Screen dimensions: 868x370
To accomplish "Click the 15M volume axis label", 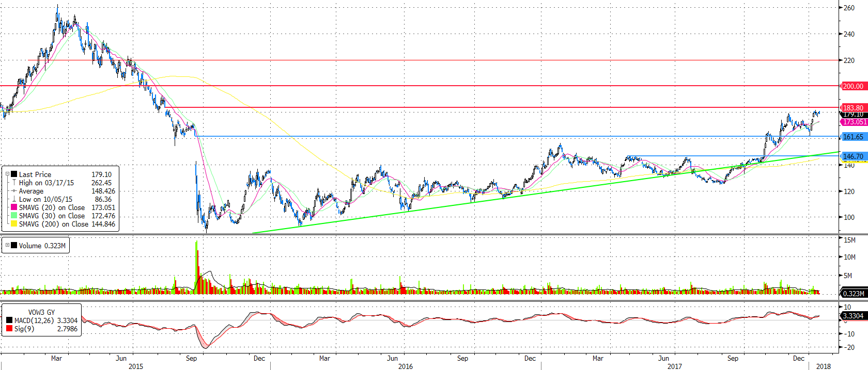I will (849, 240).
